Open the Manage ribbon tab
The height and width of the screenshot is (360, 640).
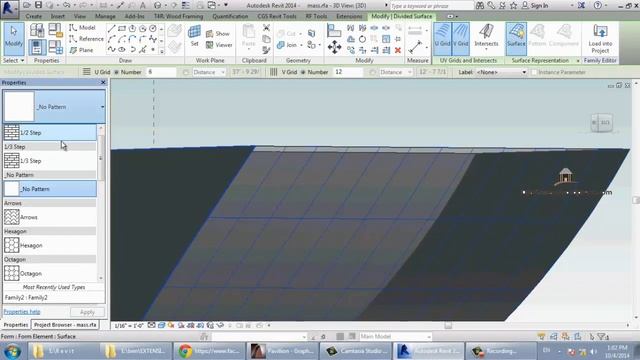point(105,16)
